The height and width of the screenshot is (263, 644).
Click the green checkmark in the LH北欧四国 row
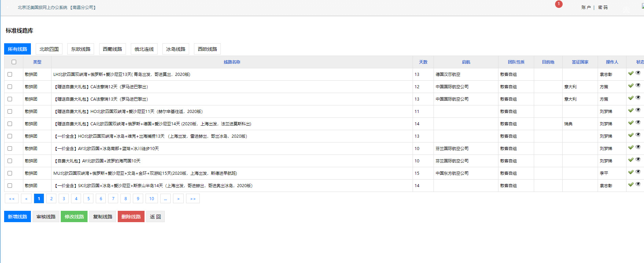(x=631, y=73)
